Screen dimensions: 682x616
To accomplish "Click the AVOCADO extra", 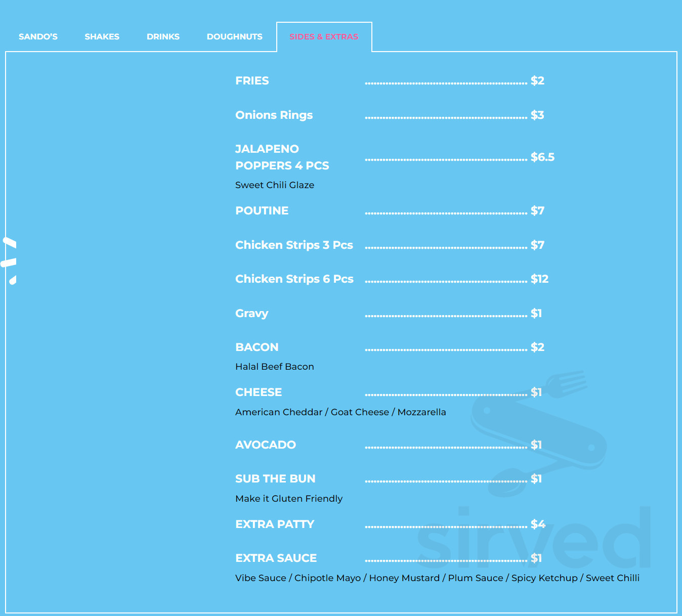I will point(265,445).
